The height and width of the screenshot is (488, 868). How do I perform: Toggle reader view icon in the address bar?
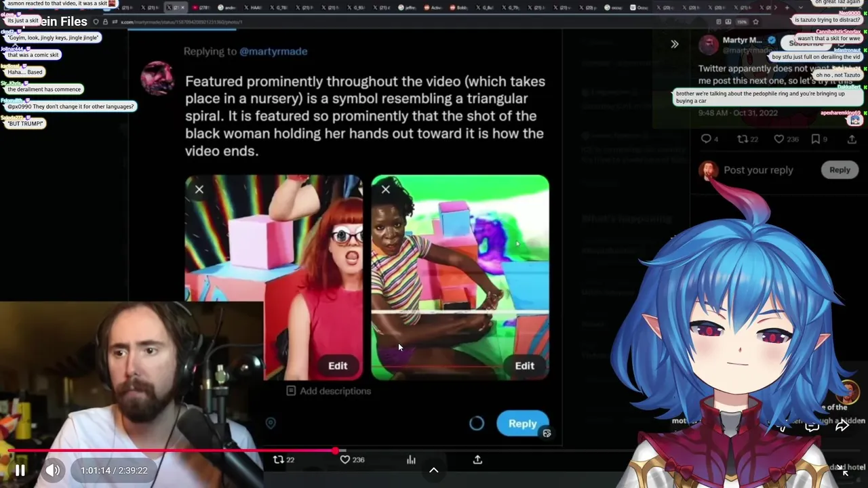pyautogui.click(x=718, y=22)
